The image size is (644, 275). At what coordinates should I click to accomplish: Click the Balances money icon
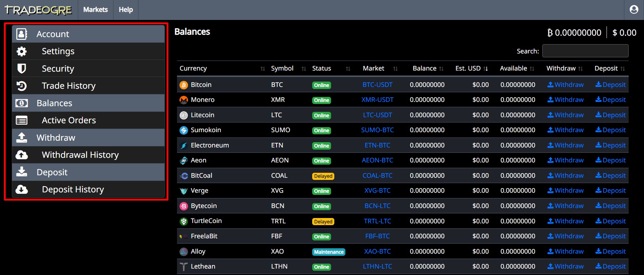(x=22, y=103)
